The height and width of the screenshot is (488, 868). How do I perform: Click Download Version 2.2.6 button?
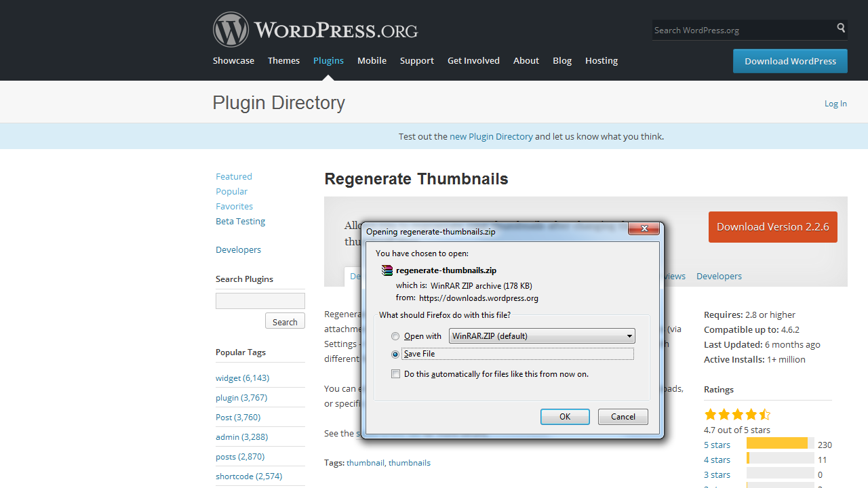pyautogui.click(x=773, y=227)
